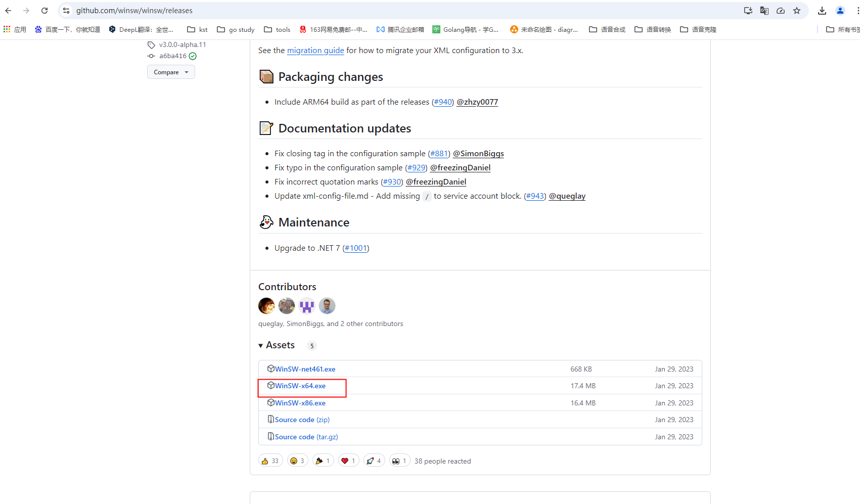
Task: Toggle heart reaction
Action: (x=349, y=461)
